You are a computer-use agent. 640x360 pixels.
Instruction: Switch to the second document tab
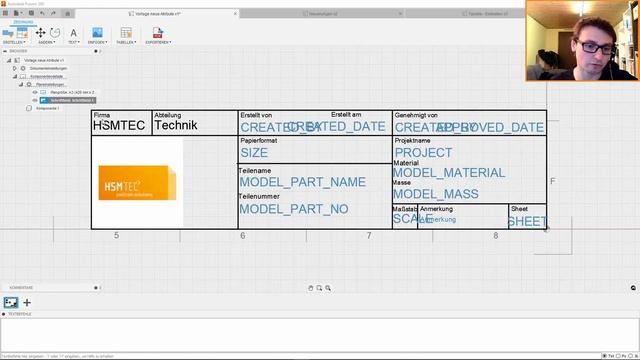(x=320, y=13)
